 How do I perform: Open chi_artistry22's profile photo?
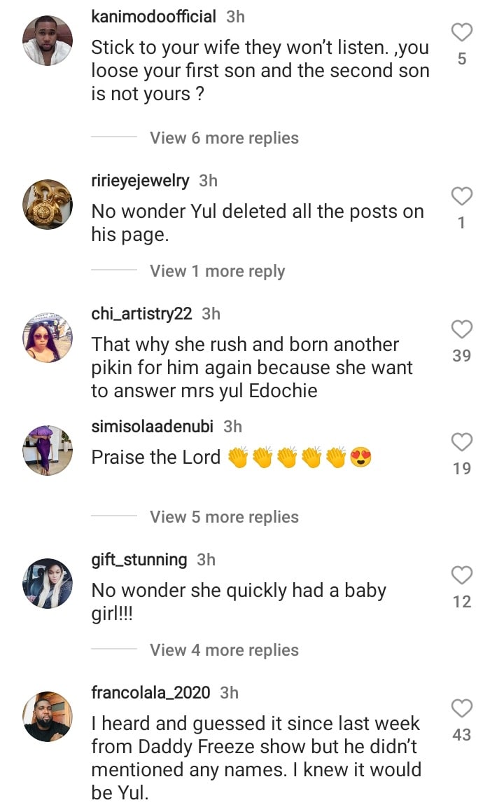tap(48, 338)
